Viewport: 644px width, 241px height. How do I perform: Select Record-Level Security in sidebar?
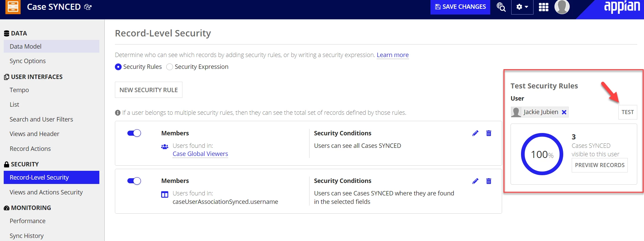click(x=51, y=177)
